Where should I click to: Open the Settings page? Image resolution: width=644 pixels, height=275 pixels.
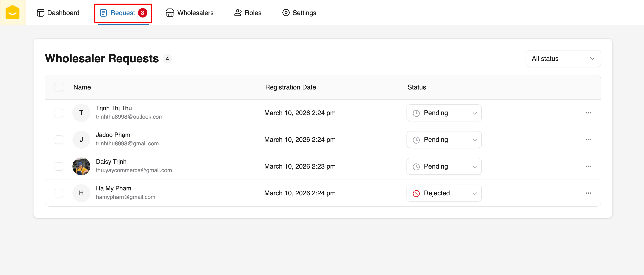[299, 13]
